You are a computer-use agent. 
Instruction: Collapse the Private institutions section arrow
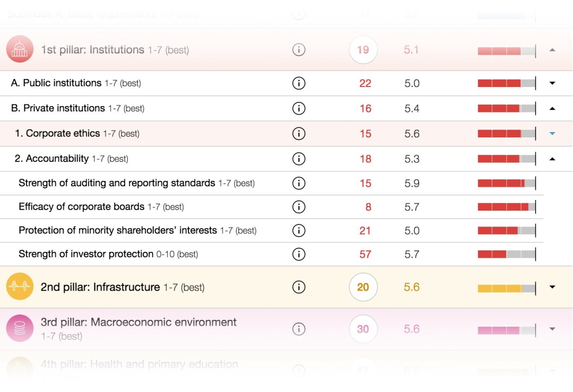(552, 108)
